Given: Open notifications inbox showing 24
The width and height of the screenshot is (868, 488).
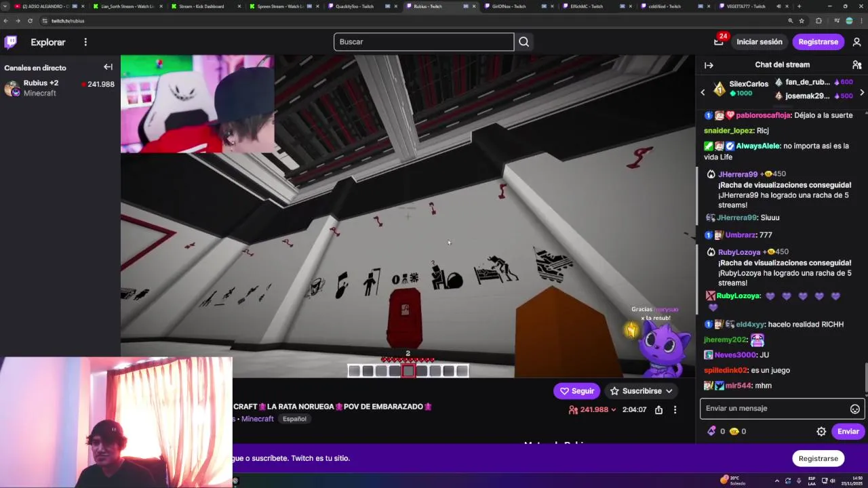Looking at the screenshot, I should pos(719,41).
